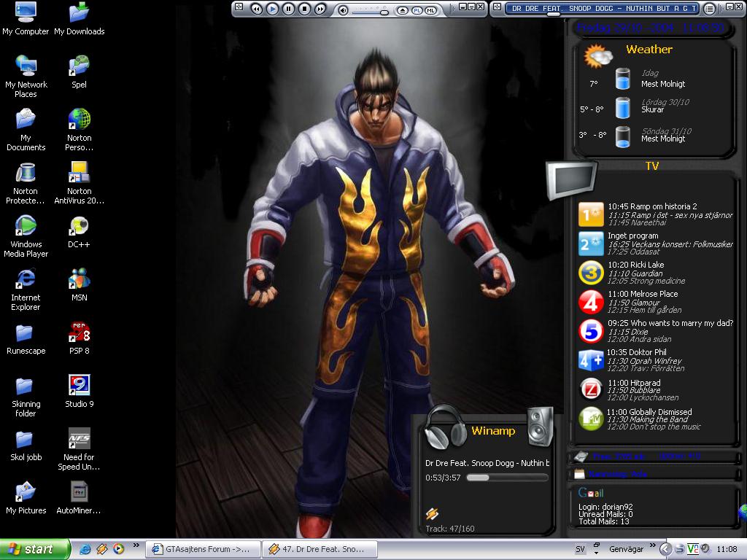Click the MTV channel icon in the TV widget
This screenshot has height=560, width=747.
591,419
